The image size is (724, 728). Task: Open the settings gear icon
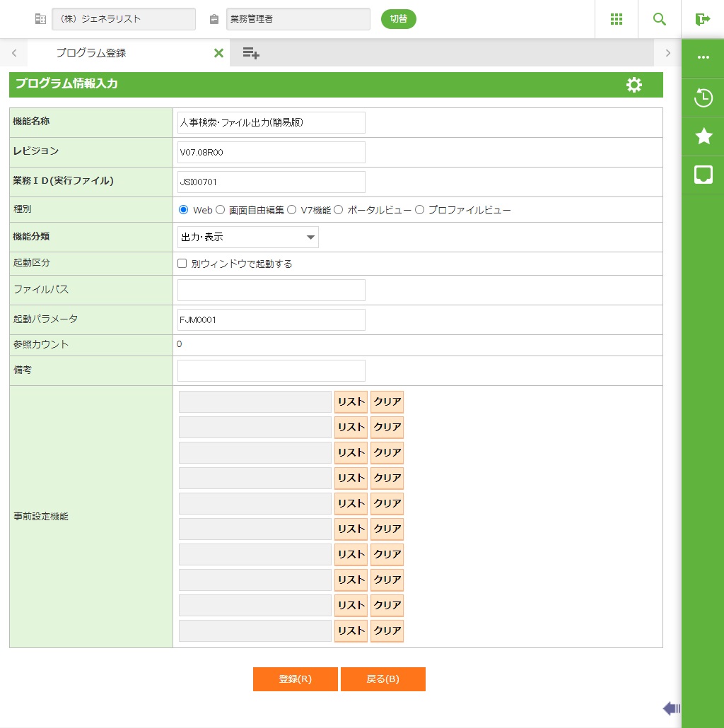634,85
